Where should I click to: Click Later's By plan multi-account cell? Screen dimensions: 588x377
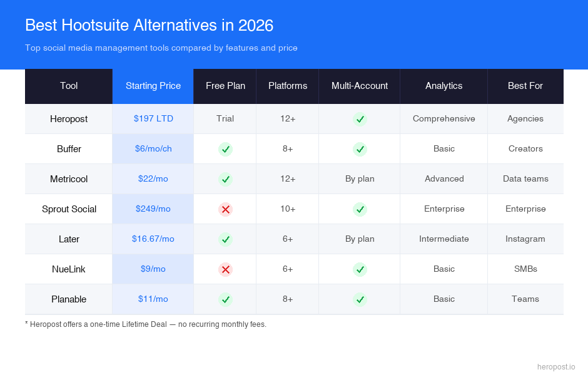[x=360, y=239]
